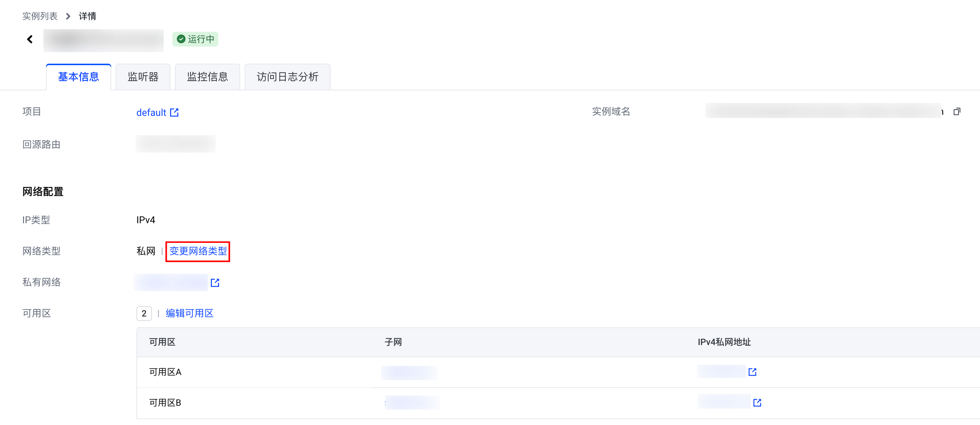Click availability zone count badge 2

coord(144,313)
